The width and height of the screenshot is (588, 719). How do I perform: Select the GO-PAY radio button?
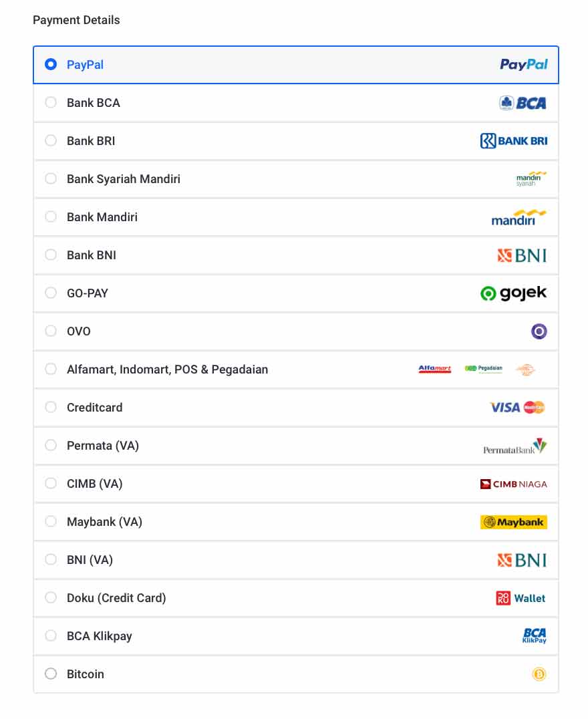coord(51,293)
